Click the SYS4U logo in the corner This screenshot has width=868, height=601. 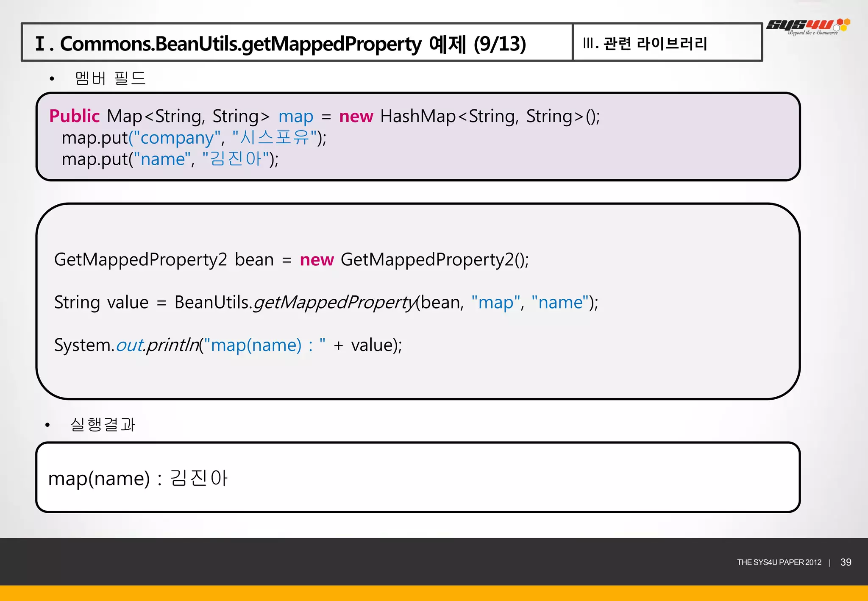pyautogui.click(x=808, y=27)
